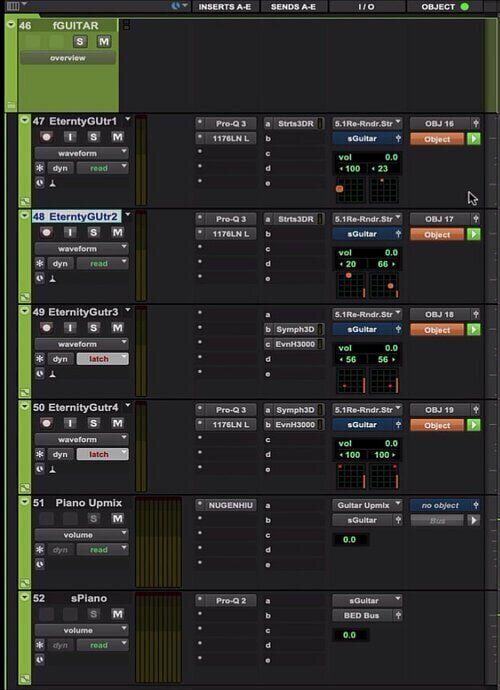Viewport: 500px width, 690px height.
Task: Click the freeze snowflake icon on EternityGutr4
Action: [x=40, y=455]
